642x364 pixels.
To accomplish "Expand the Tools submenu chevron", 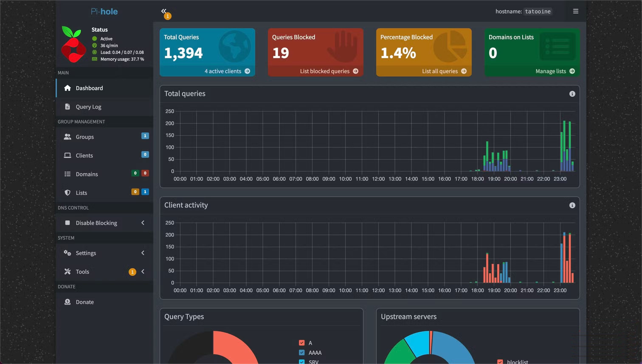I will tap(143, 272).
